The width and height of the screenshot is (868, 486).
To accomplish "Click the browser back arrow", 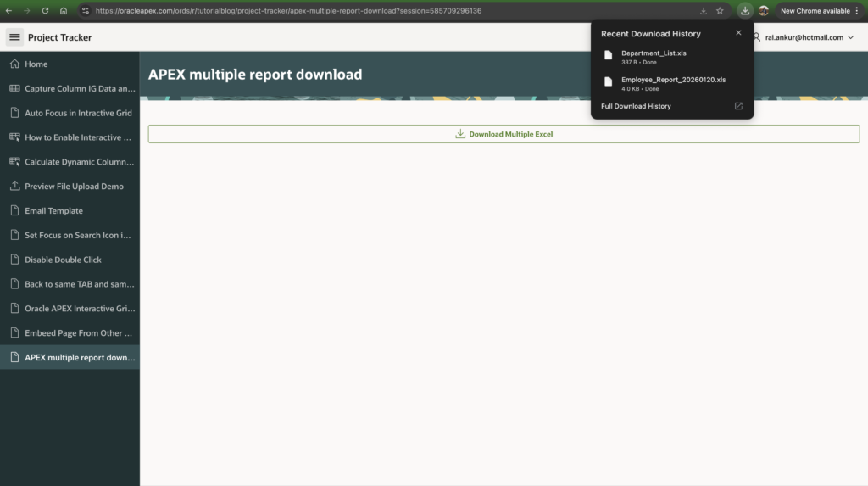I will click(8, 10).
